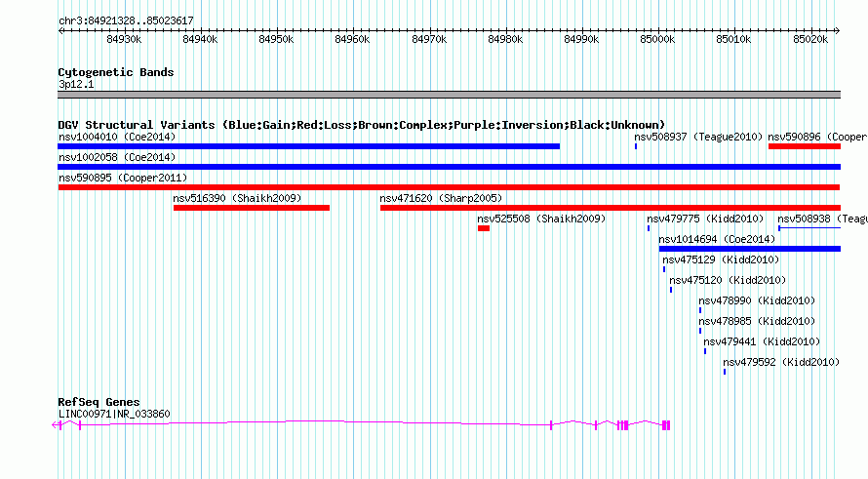Click the 85000k ruler label
868x479 pixels.
click(x=657, y=39)
